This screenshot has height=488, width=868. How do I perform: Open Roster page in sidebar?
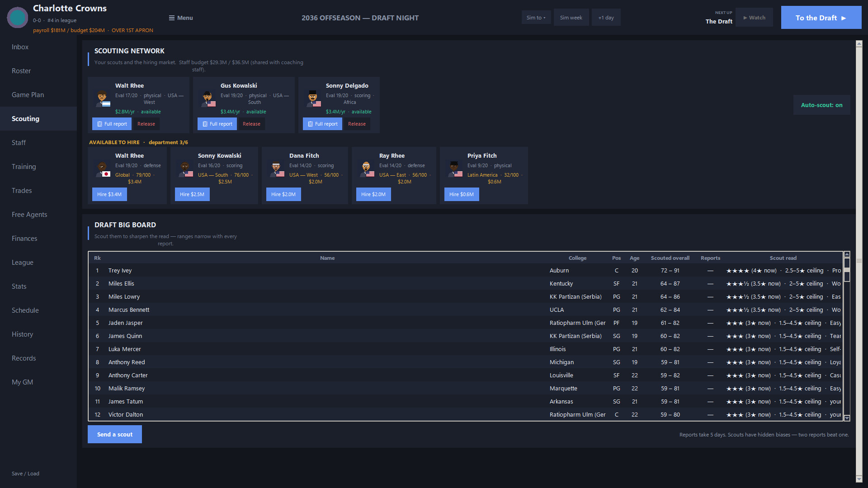tap(38, 71)
